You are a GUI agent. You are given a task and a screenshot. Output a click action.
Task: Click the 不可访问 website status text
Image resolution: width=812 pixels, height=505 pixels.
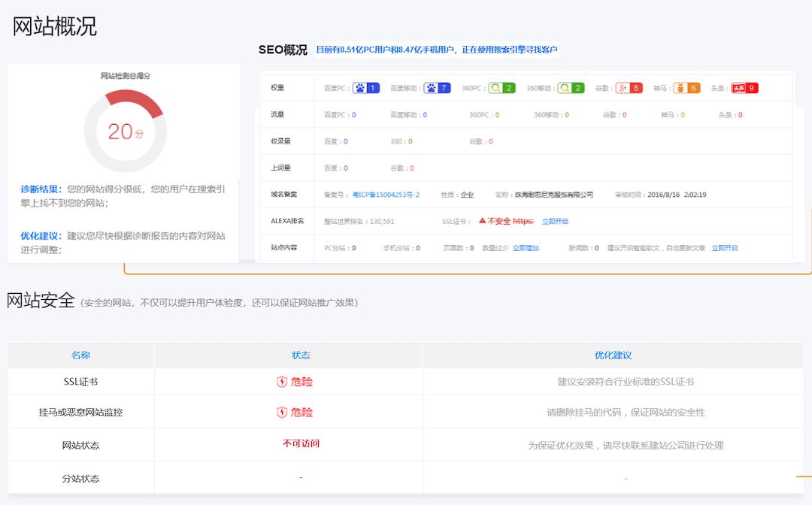301,443
